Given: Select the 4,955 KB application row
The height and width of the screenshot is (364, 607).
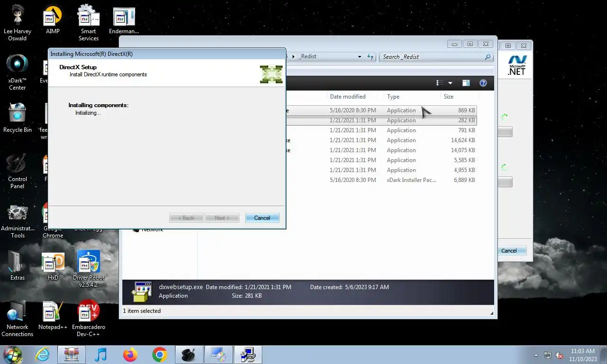Looking at the screenshot, I should [x=381, y=170].
